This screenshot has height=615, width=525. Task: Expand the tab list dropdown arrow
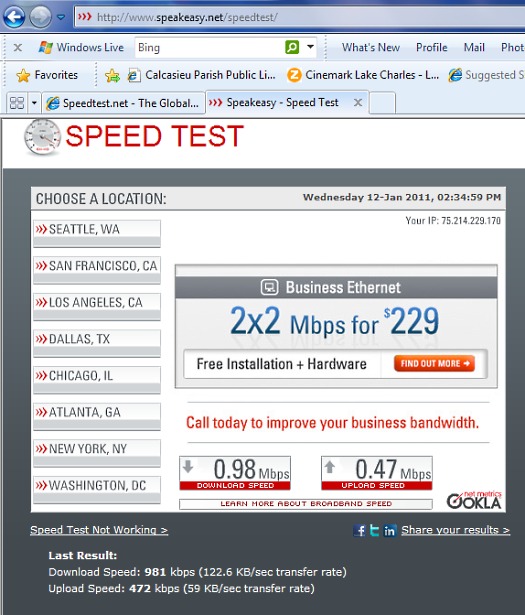(x=34, y=103)
